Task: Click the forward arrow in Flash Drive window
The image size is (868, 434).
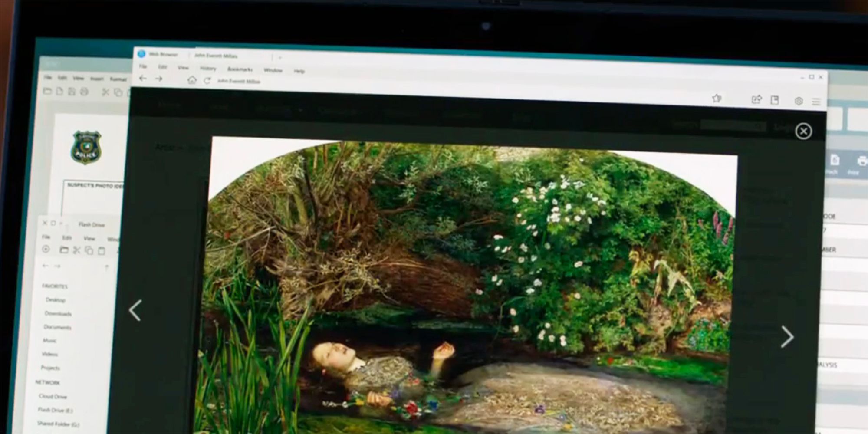Action: click(57, 266)
